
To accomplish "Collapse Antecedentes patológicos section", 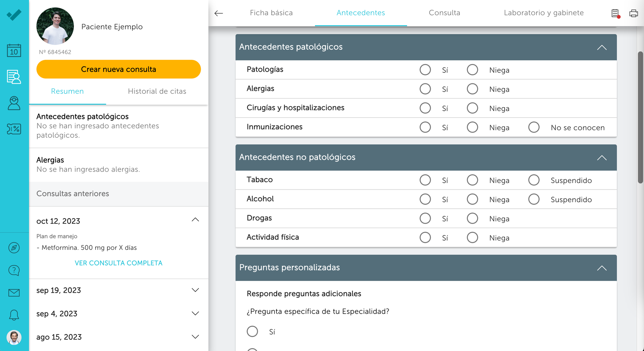I will [x=601, y=47].
